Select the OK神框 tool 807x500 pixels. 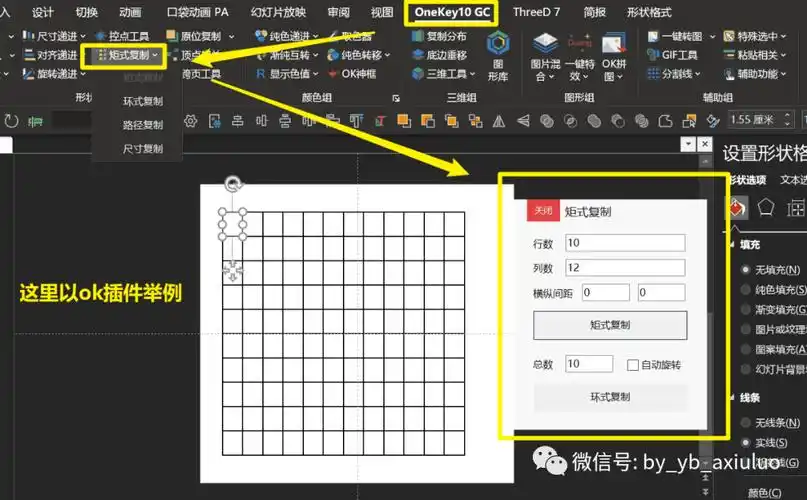352,74
